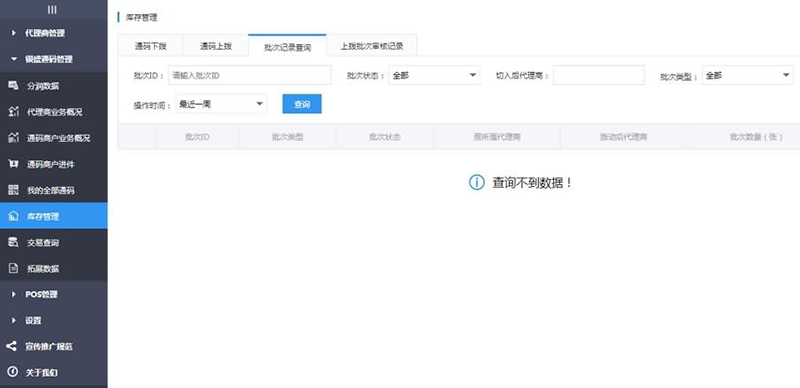Image resolution: width=800 pixels, height=388 pixels.
Task: Collapse the sidebar with the top menu icon
Action: [52, 10]
